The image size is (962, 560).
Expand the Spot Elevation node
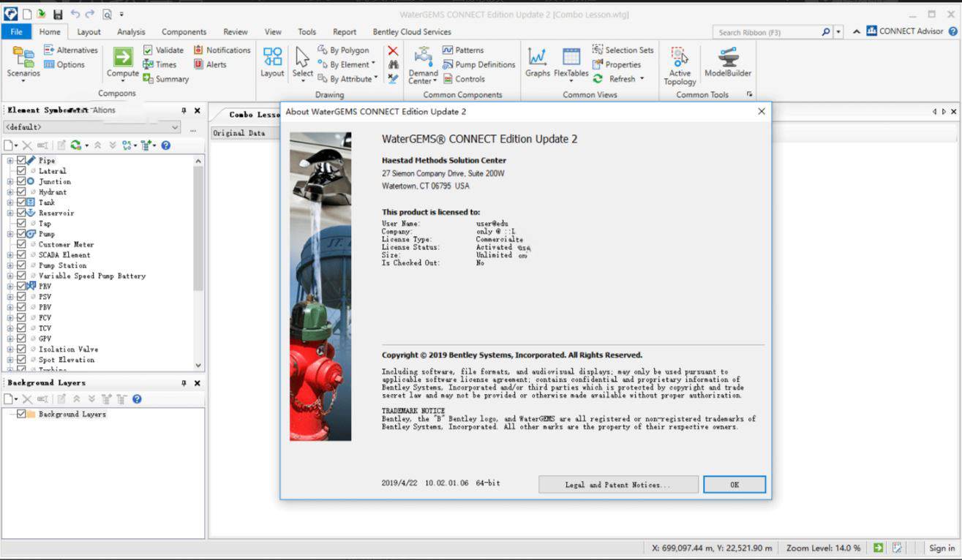(10, 360)
